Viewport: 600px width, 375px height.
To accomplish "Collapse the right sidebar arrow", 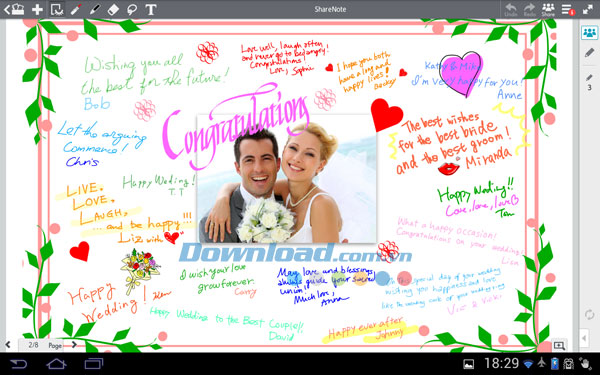I will [x=584, y=338].
